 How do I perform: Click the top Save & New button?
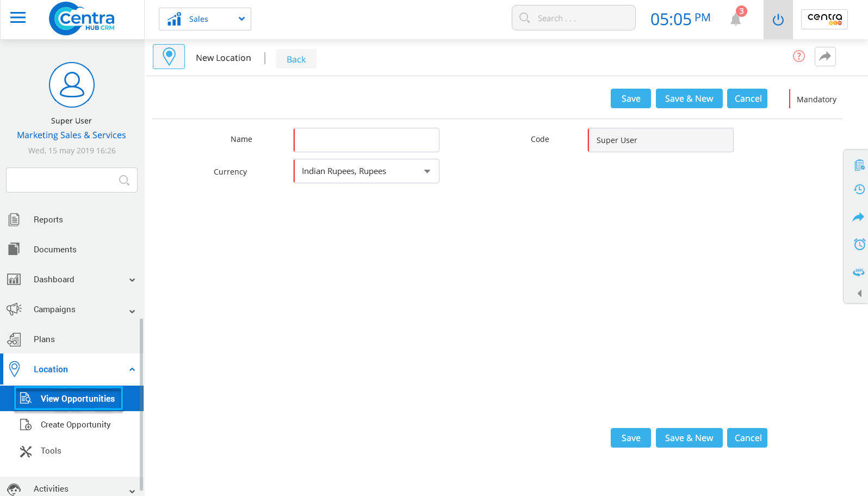tap(689, 98)
